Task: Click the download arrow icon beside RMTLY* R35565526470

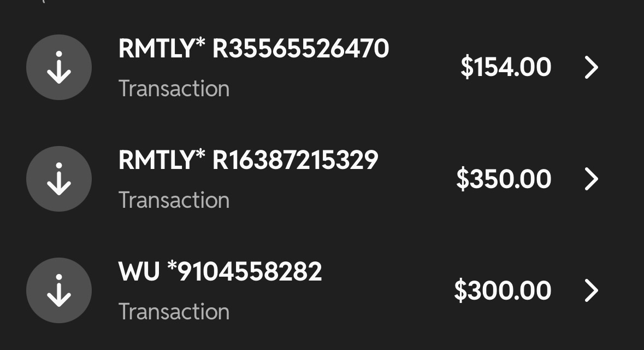Action: point(59,67)
